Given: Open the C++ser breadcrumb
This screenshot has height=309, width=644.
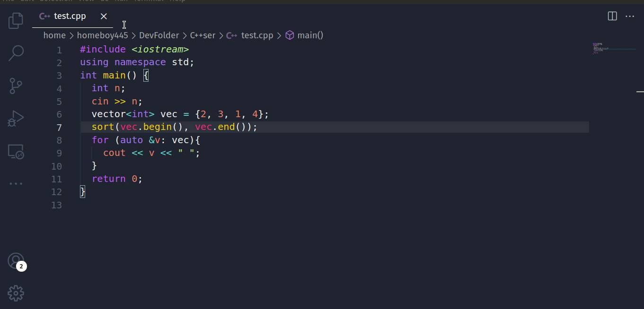Looking at the screenshot, I should [x=203, y=35].
